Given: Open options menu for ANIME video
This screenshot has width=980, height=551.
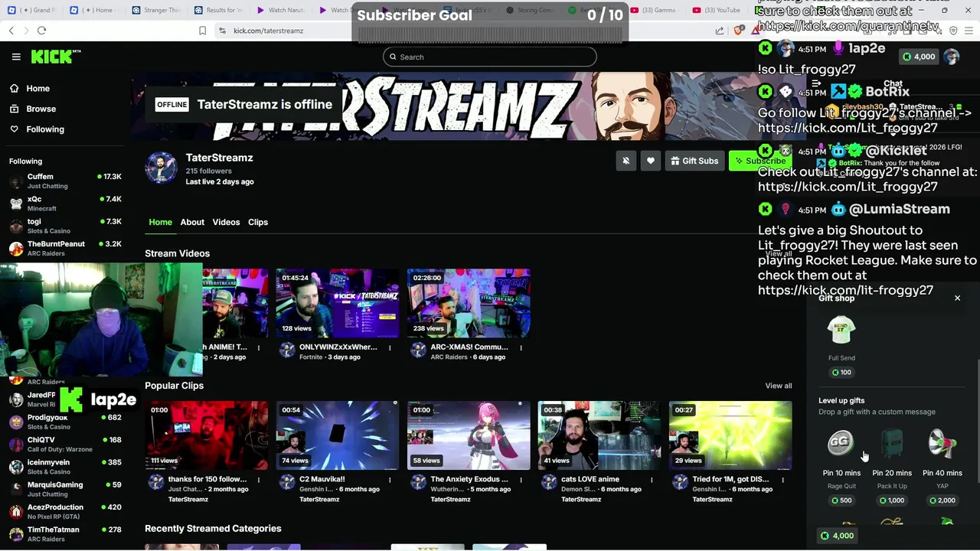Looking at the screenshot, I should click(259, 347).
